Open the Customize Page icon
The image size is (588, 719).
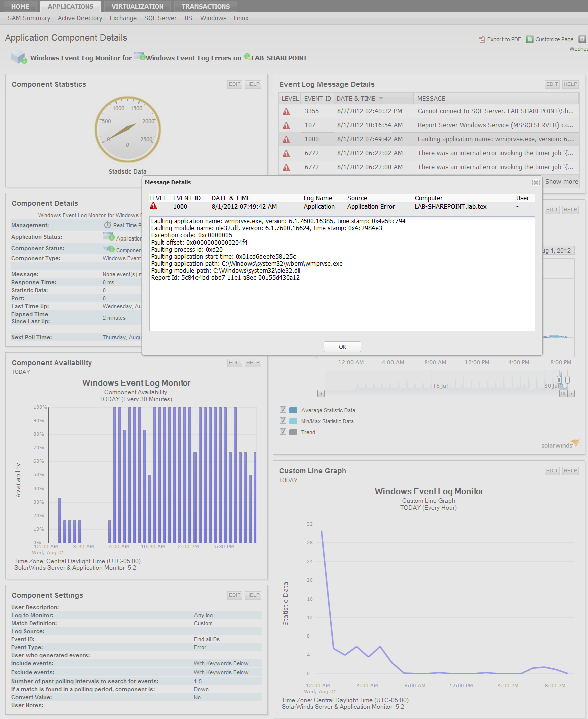pos(530,39)
